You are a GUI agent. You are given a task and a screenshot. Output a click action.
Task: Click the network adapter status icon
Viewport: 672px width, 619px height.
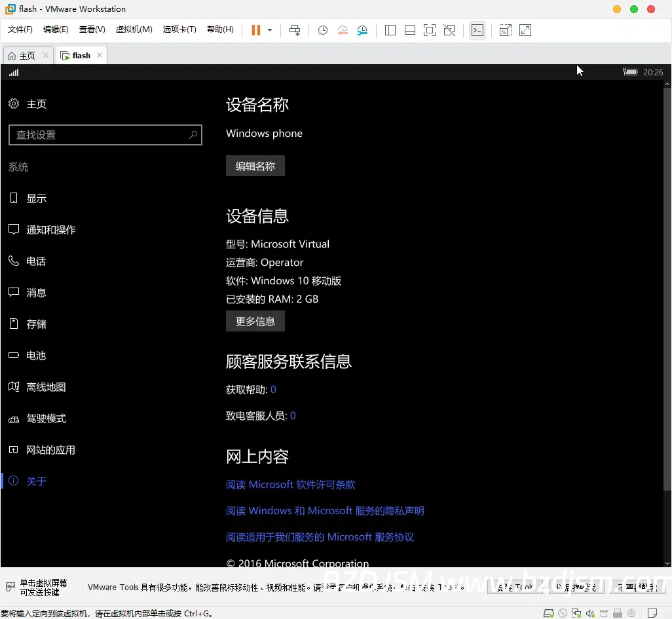[x=576, y=613]
